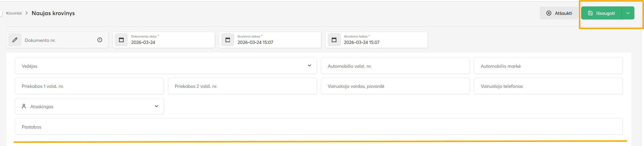Expand the Vežėjas dropdown
644x146 pixels.
(x=309, y=66)
